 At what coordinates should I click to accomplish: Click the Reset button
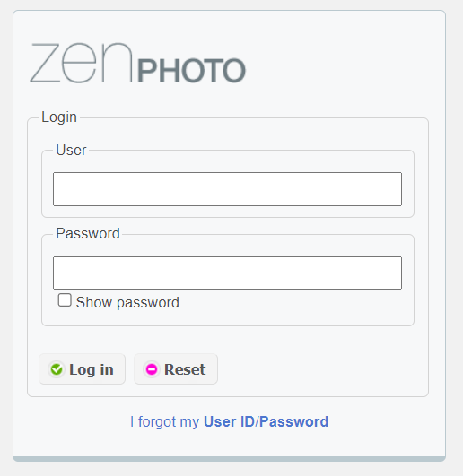176,369
